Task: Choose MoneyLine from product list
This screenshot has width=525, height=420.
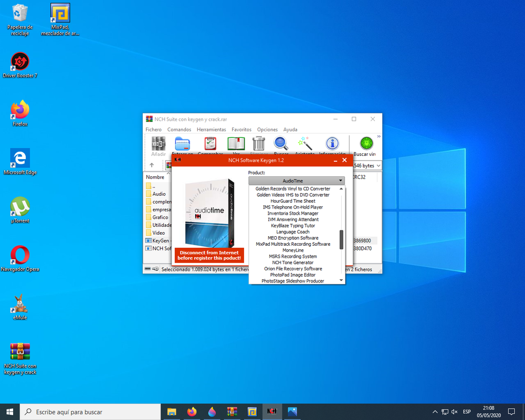Action: pyautogui.click(x=293, y=250)
